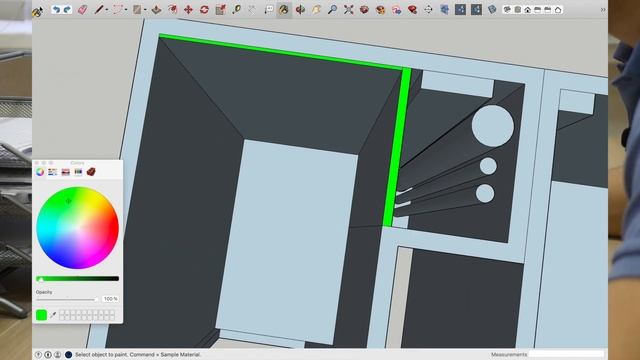Click the largest circle in the model
This screenshot has height=360, width=640.
tap(493, 126)
